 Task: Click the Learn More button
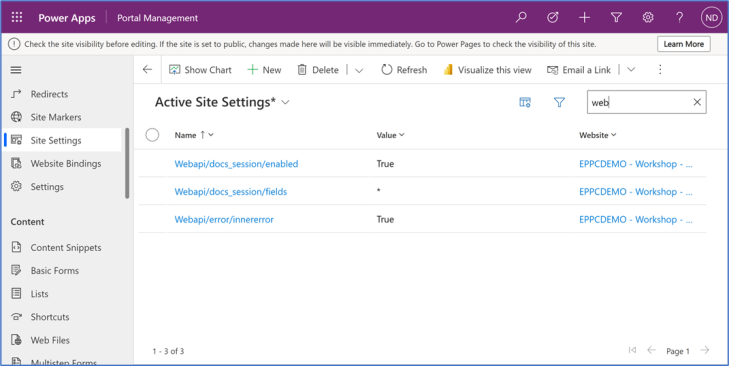(x=683, y=44)
